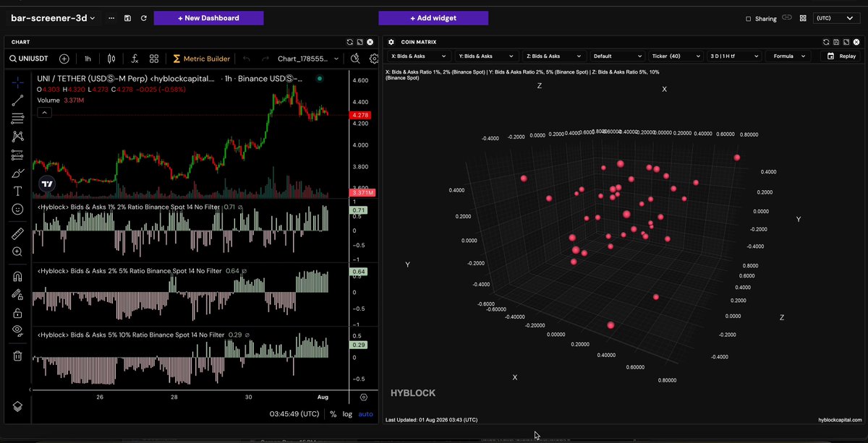This screenshot has width=868, height=443.
Task: Toggle the auto scale option
Action: tap(365, 414)
